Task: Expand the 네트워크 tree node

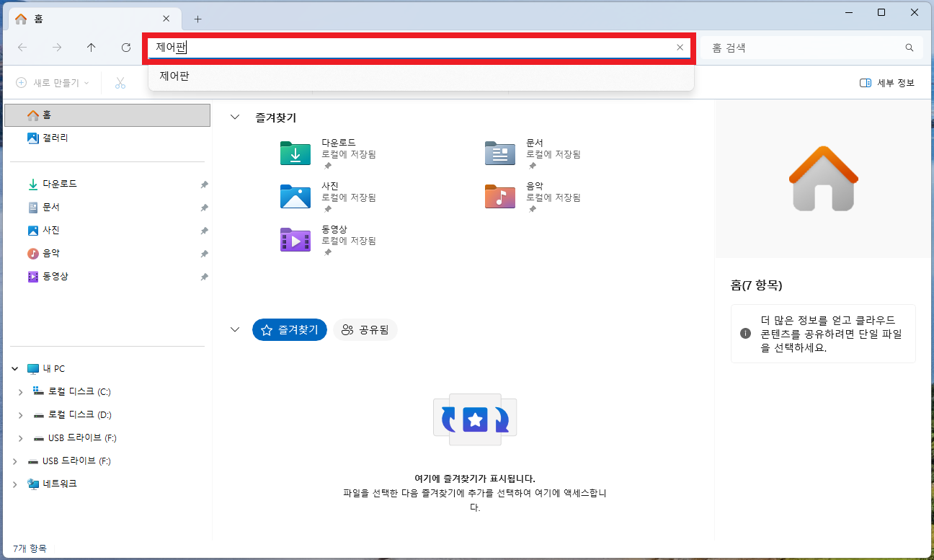Action: pyautogui.click(x=15, y=484)
